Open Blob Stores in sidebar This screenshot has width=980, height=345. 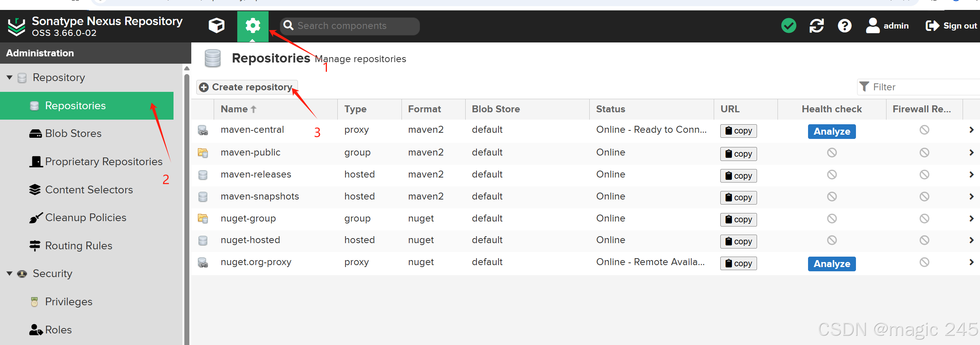pos(73,134)
